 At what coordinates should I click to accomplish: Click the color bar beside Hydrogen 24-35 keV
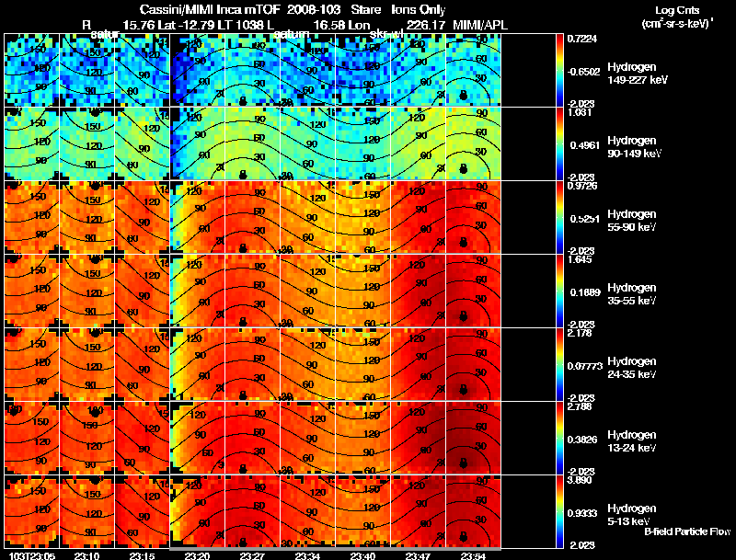[x=559, y=364]
